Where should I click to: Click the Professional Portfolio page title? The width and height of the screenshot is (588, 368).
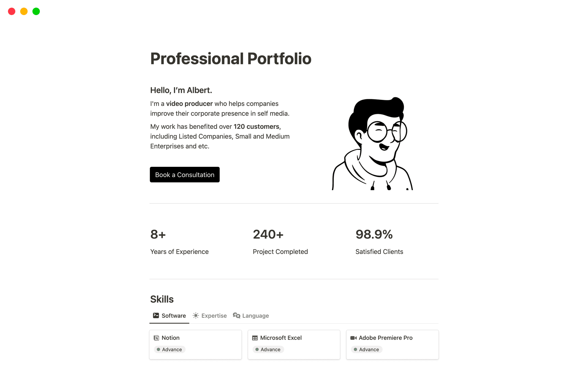point(231,58)
